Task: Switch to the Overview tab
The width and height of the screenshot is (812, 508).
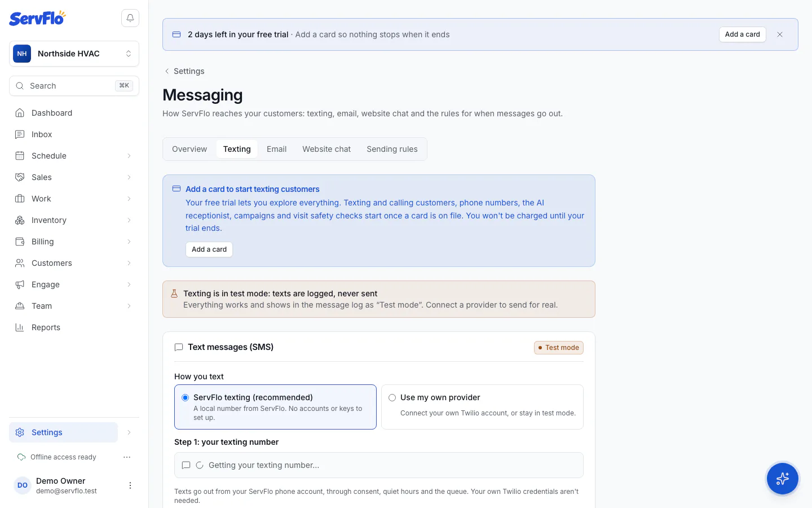Action: [189, 149]
